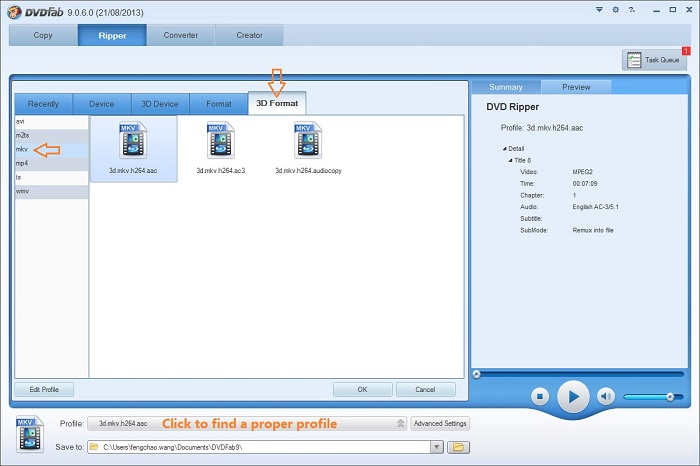Collapse the profile selector chevron
Screen dimensions: 700x466
[x=400, y=424]
